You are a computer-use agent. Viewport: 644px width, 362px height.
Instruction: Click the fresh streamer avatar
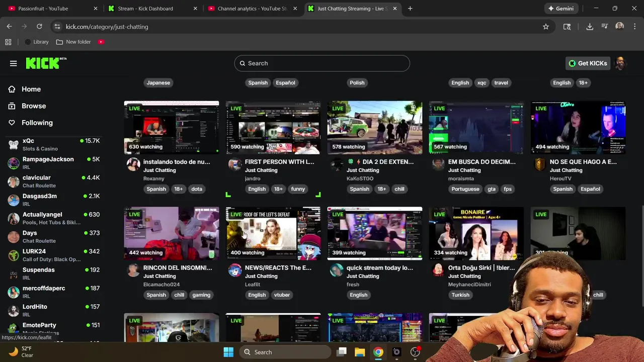[337, 270]
